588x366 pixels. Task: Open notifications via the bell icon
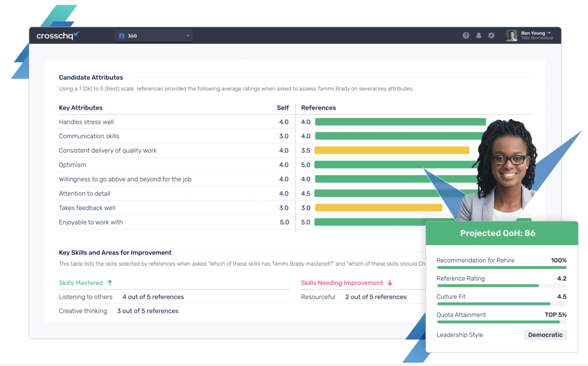478,35
